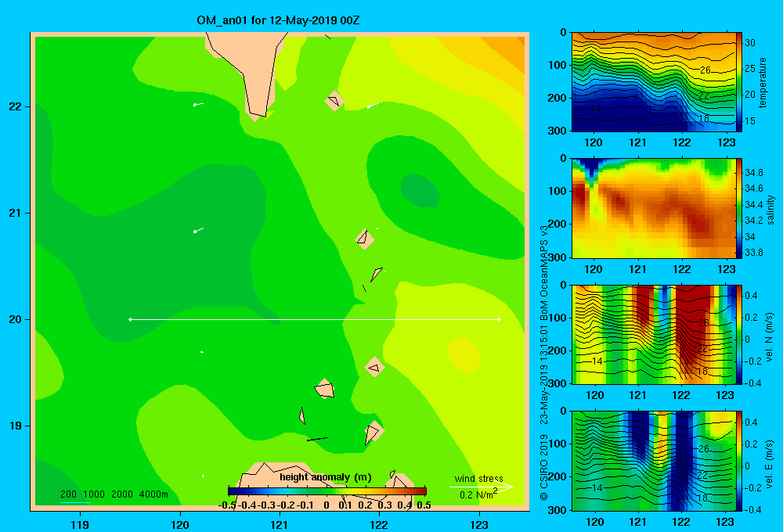Click the '33.8' tick on the salinity scale
The width and height of the screenshot is (783, 532).
tap(754, 253)
